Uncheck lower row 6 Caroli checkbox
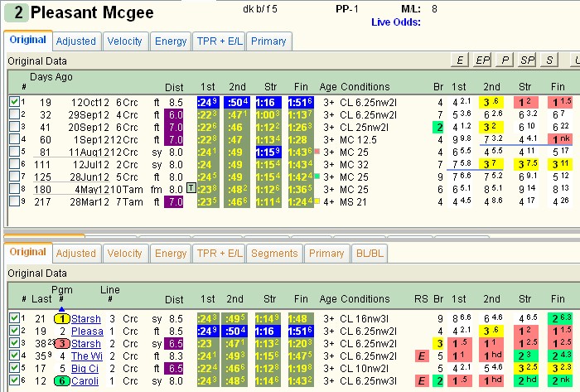580x392 pixels. click(x=14, y=380)
